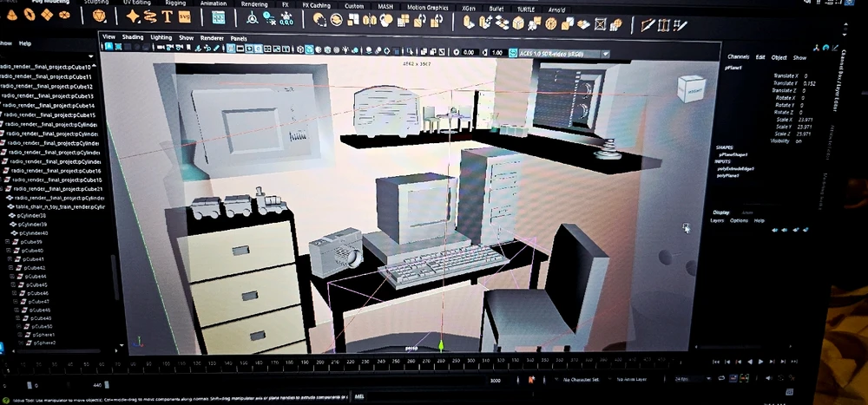
Task: Open the Channels menu in the Channel Box
Action: coord(739,57)
